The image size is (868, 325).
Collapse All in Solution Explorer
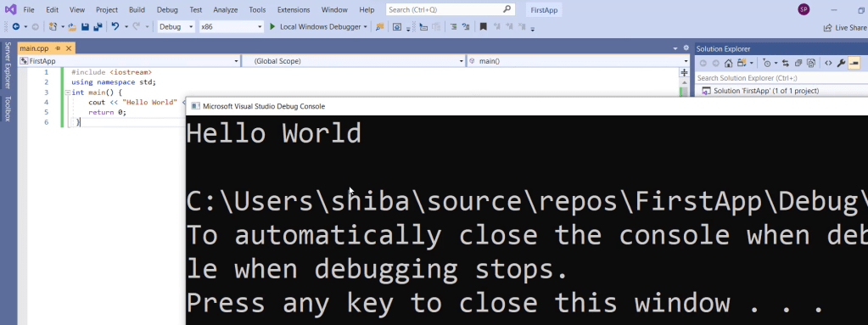[x=798, y=63]
